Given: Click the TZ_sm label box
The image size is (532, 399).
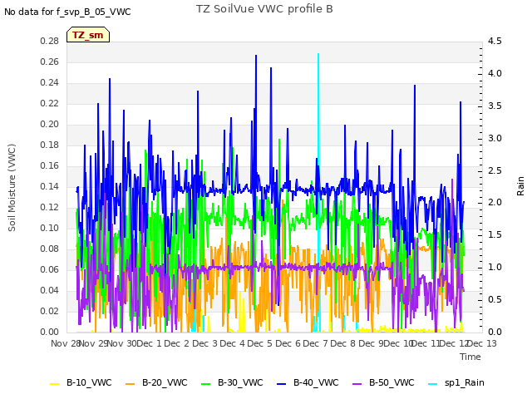Looking at the screenshot, I should pyautogui.click(x=88, y=35).
